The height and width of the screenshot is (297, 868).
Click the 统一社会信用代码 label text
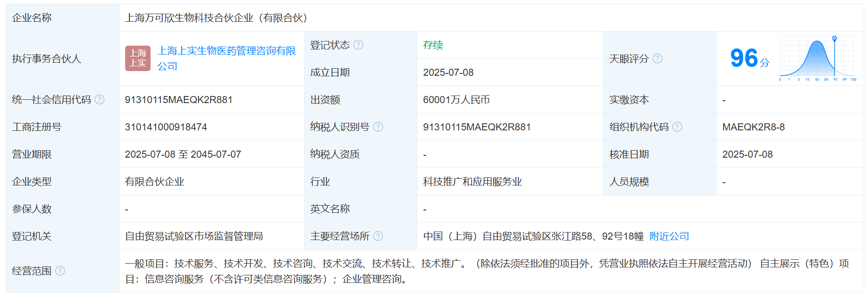(52, 100)
